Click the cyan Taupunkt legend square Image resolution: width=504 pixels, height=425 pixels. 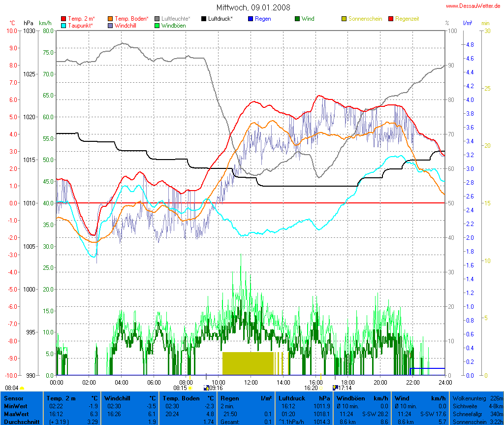[x=63, y=26]
